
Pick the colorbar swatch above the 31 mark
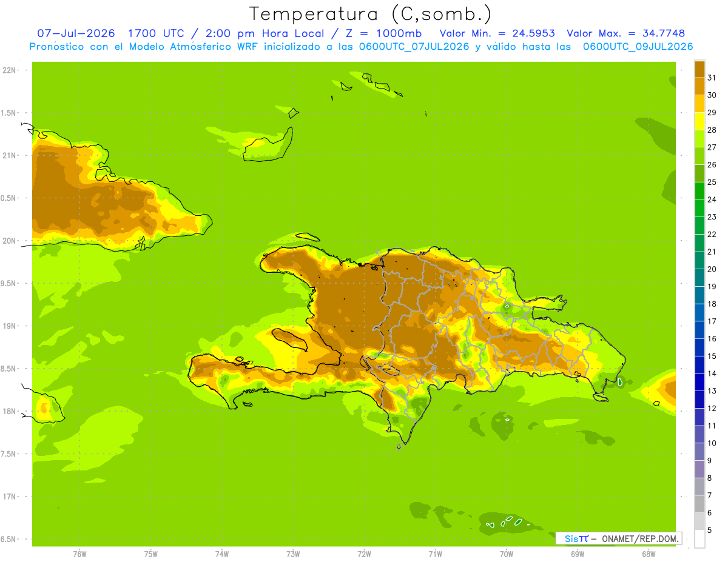pos(699,69)
